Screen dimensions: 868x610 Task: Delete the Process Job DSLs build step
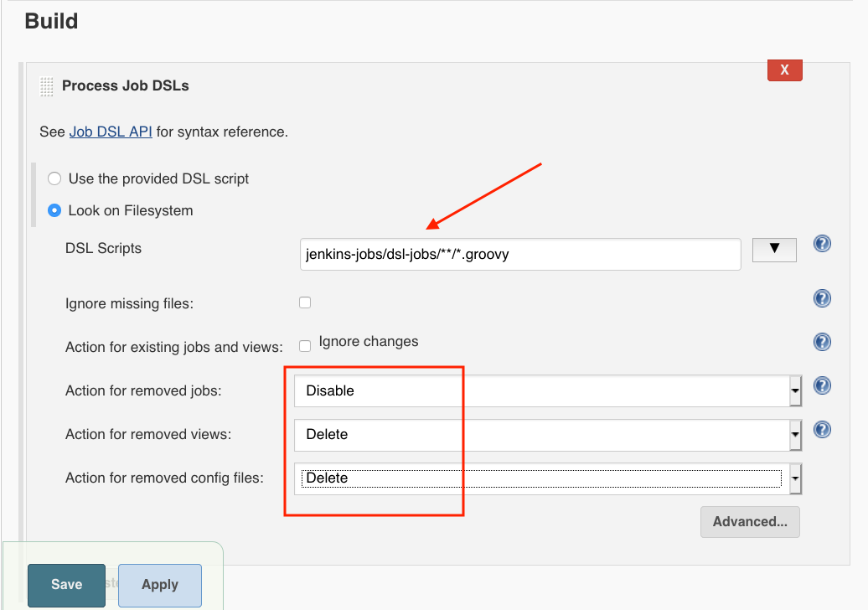tap(784, 70)
